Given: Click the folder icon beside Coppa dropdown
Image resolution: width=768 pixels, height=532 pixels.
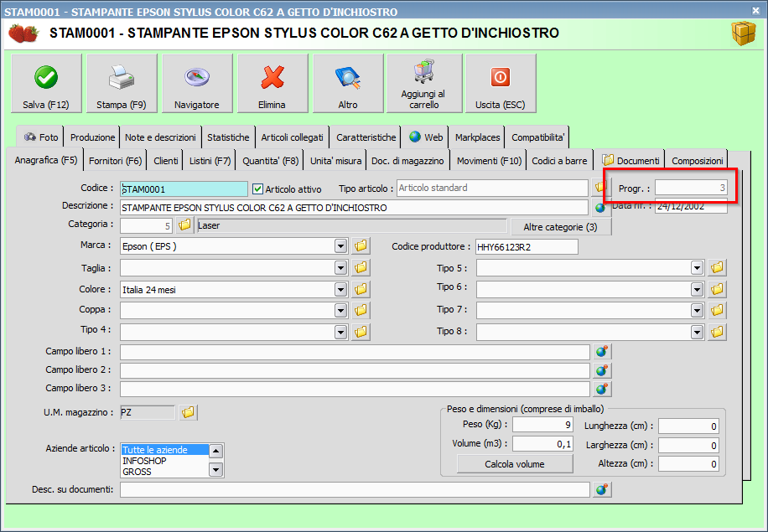Looking at the screenshot, I should coord(361,310).
